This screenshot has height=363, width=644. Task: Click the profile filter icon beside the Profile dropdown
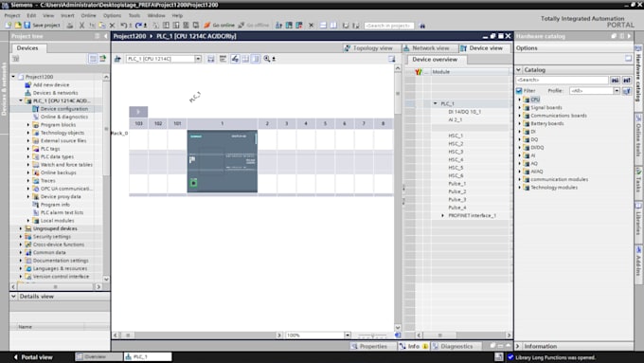click(x=627, y=91)
